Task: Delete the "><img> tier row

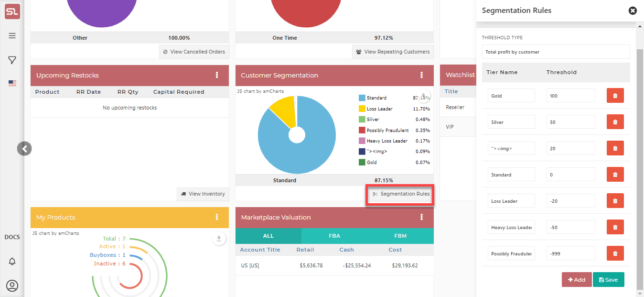Action: point(615,148)
